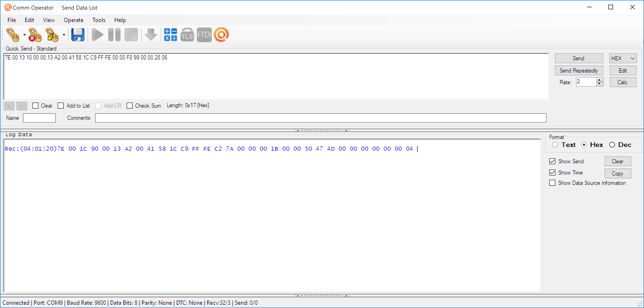The width and height of the screenshot is (644, 308).
Task: Toggle the Add CR checkbox
Action: click(98, 106)
